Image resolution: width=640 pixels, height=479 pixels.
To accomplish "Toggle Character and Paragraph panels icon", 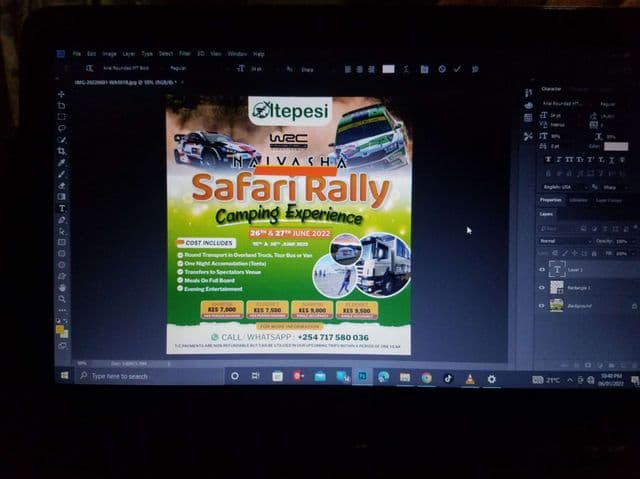I will tap(424, 69).
